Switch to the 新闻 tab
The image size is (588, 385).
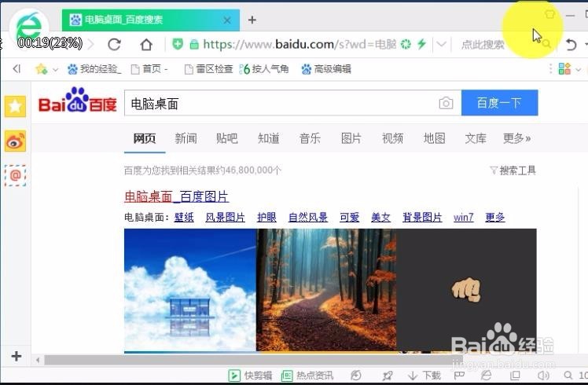pos(186,138)
